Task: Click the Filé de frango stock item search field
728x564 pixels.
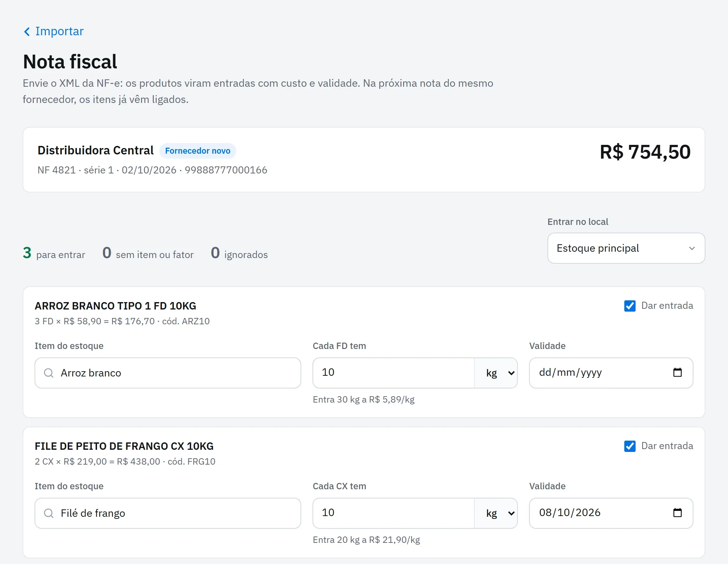Action: click(x=168, y=513)
